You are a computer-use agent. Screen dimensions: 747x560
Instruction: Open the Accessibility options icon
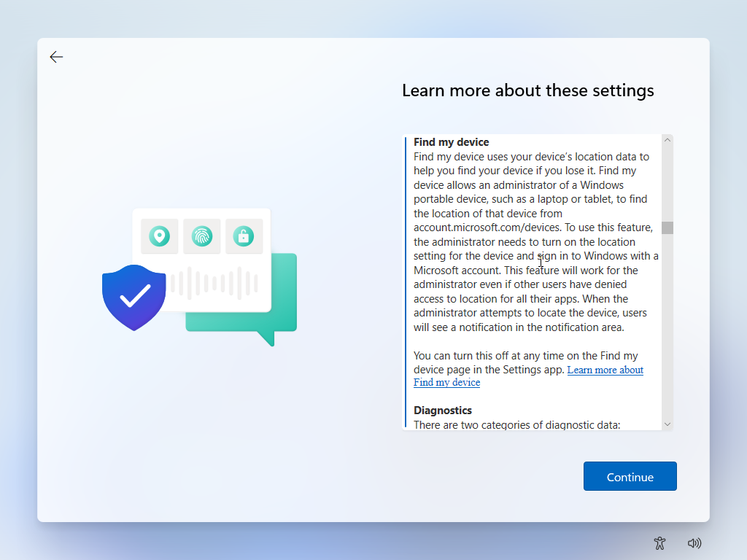(659, 542)
